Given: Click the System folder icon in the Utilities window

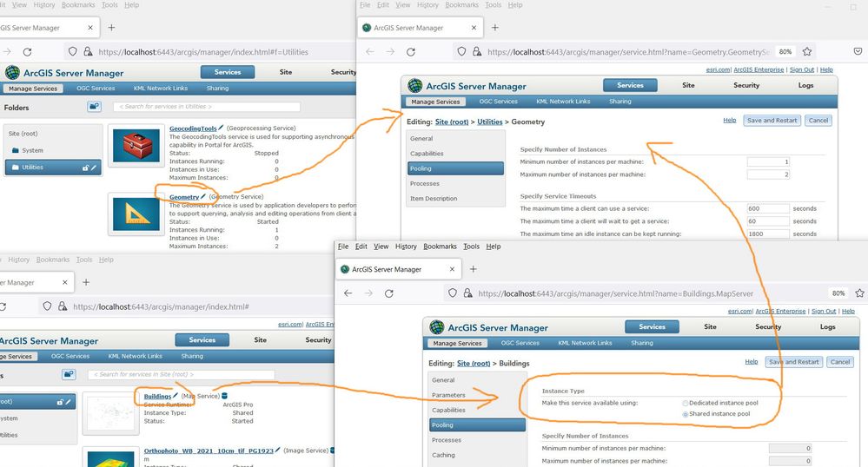Looking at the screenshot, I should pos(16,150).
